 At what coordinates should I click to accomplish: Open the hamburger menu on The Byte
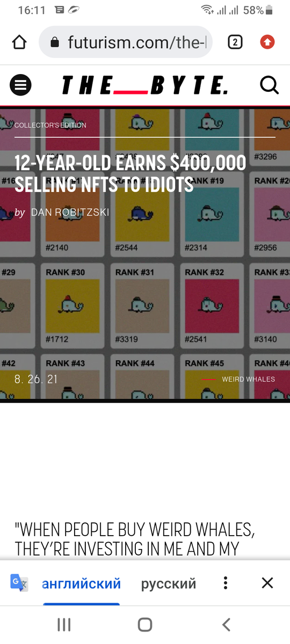point(21,85)
